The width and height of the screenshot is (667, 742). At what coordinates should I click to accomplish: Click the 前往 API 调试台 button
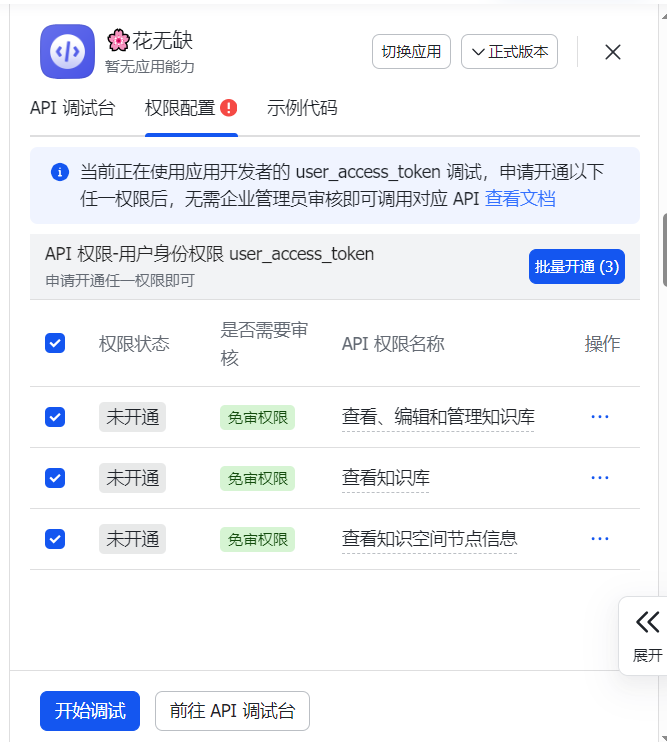pos(232,711)
